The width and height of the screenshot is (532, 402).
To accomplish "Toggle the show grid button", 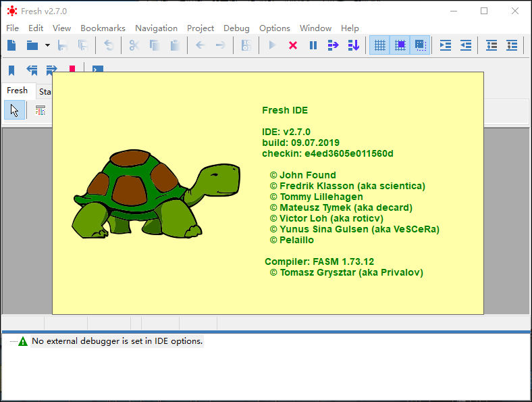I will [380, 45].
